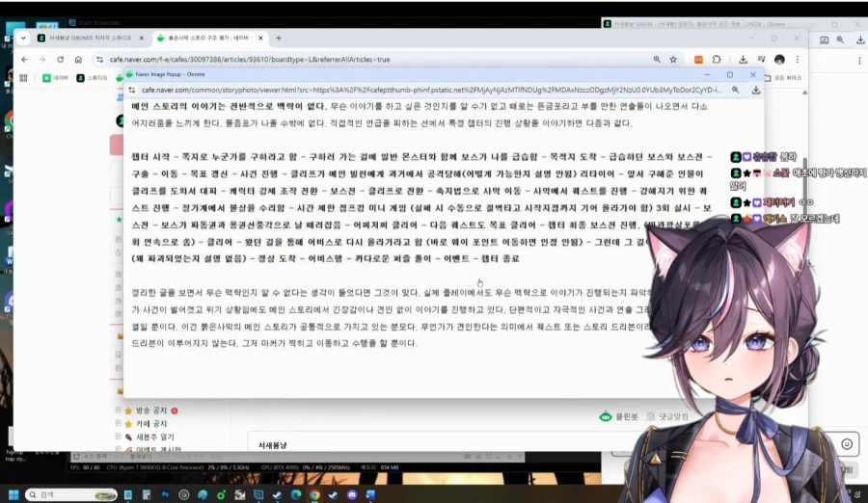Bookmark this page with the star
868x503 pixels.
pyautogui.click(x=673, y=59)
